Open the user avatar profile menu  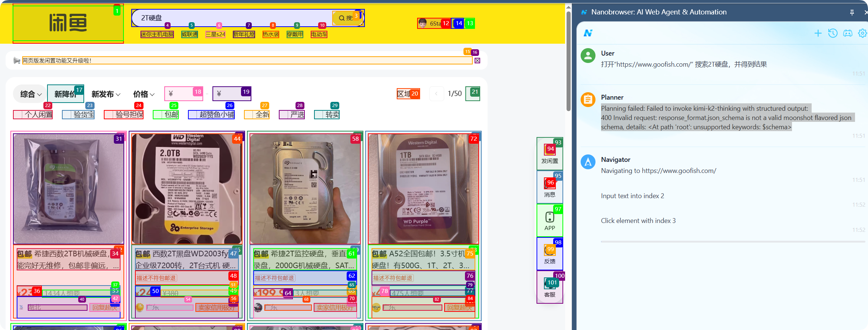pyautogui.click(x=422, y=23)
